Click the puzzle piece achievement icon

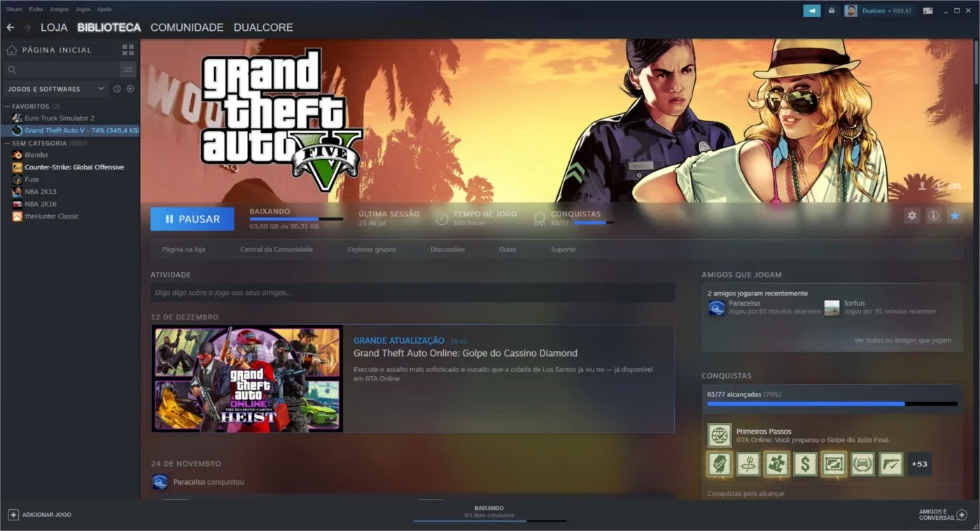pyautogui.click(x=776, y=464)
